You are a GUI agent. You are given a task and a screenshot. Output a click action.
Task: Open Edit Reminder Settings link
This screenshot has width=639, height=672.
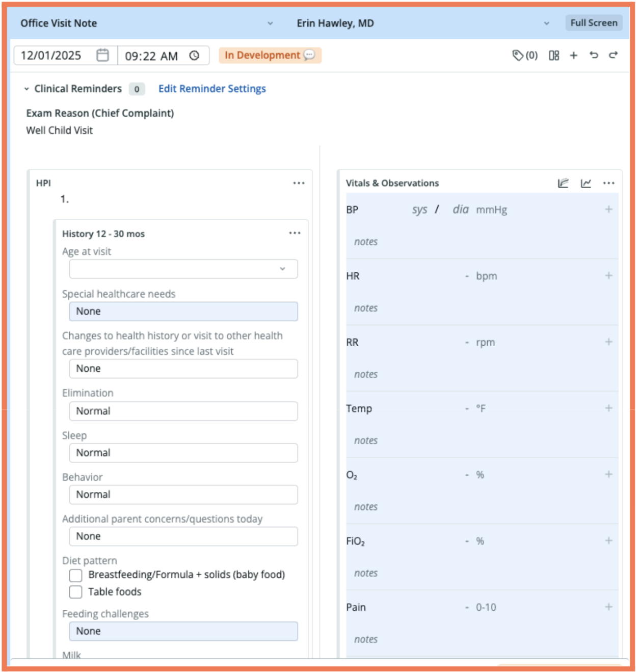[x=212, y=89]
